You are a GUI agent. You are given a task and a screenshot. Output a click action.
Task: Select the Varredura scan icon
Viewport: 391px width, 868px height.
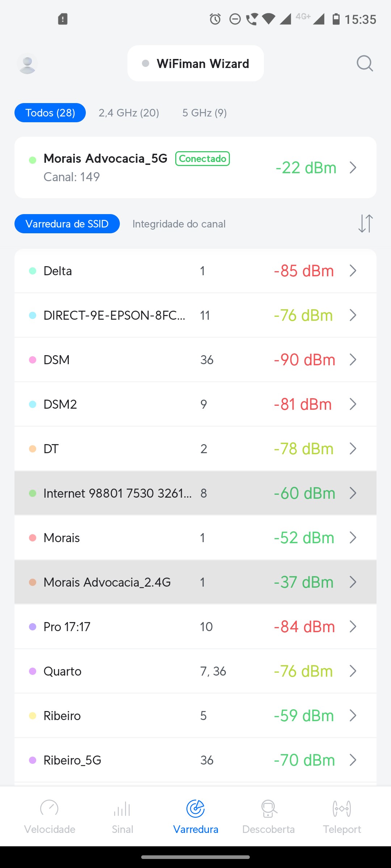pyautogui.click(x=195, y=809)
